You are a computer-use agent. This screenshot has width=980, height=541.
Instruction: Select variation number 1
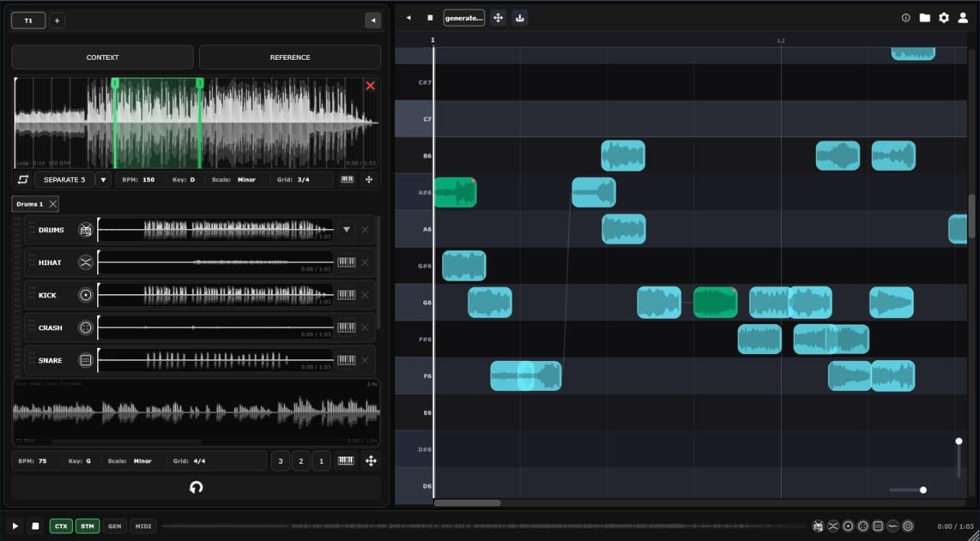pos(322,461)
